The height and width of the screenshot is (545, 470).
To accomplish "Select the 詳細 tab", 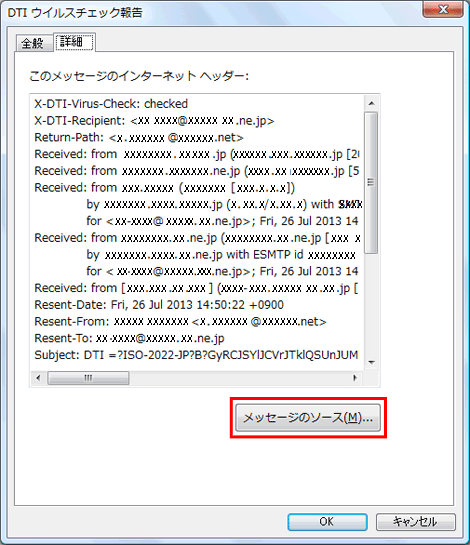I will pyautogui.click(x=74, y=42).
